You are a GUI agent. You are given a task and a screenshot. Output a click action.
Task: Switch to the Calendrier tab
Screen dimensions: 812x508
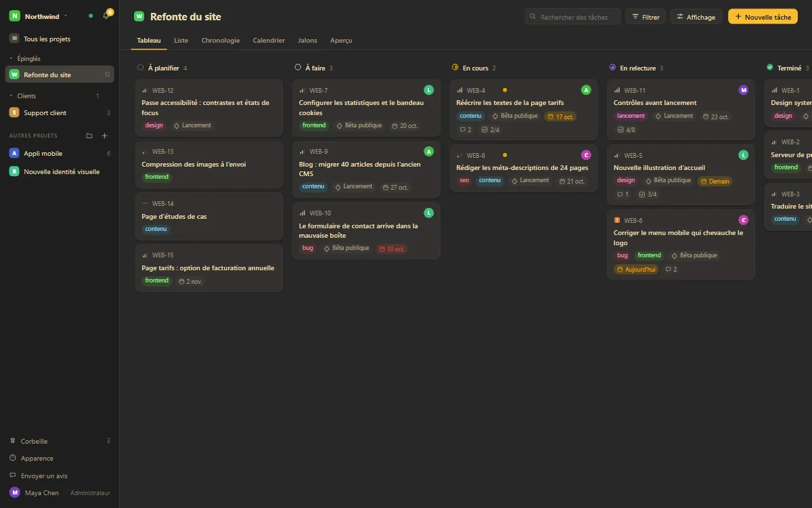(269, 41)
